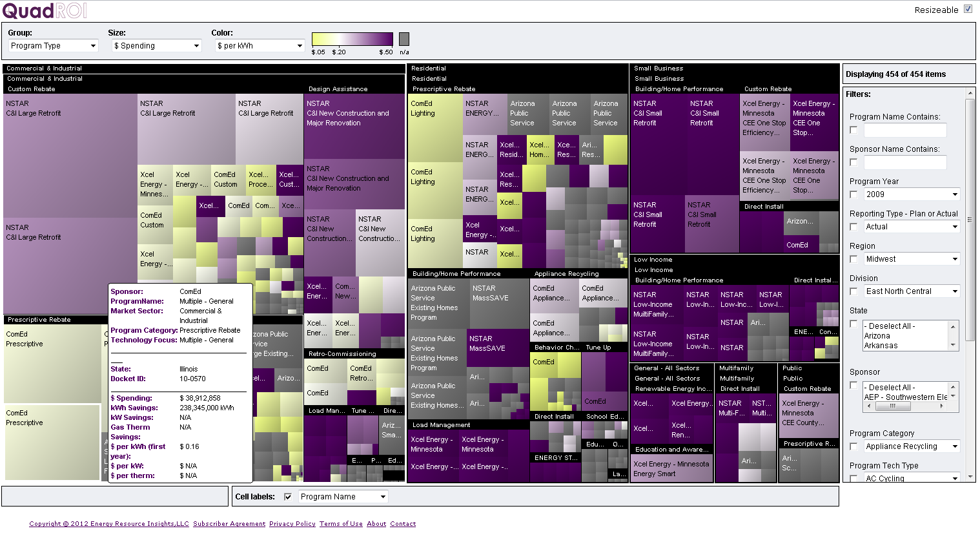Open the Cell labels Program Name dropdown
Image resolution: width=980 pixels, height=533 pixels.
pos(343,497)
